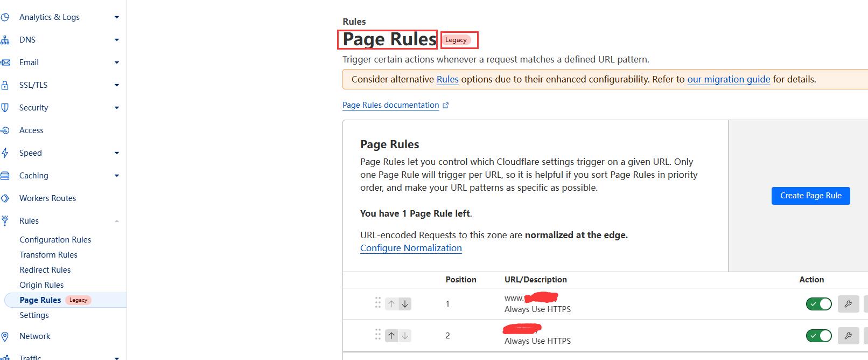
Task: Open the Rules link in the banner
Action: click(447, 79)
